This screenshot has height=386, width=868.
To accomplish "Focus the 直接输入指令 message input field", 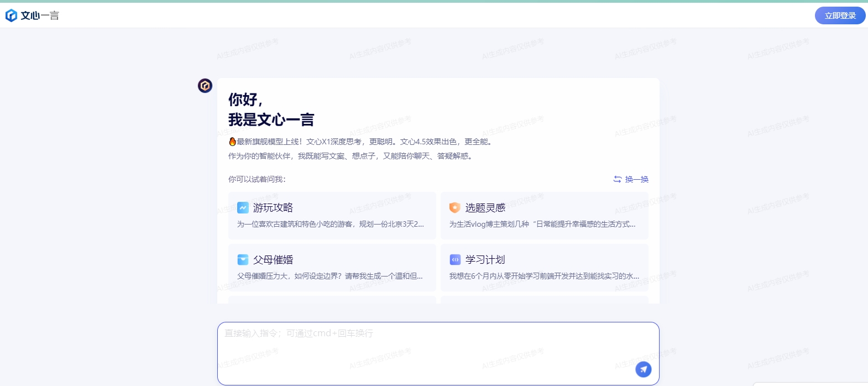I will [x=438, y=353].
